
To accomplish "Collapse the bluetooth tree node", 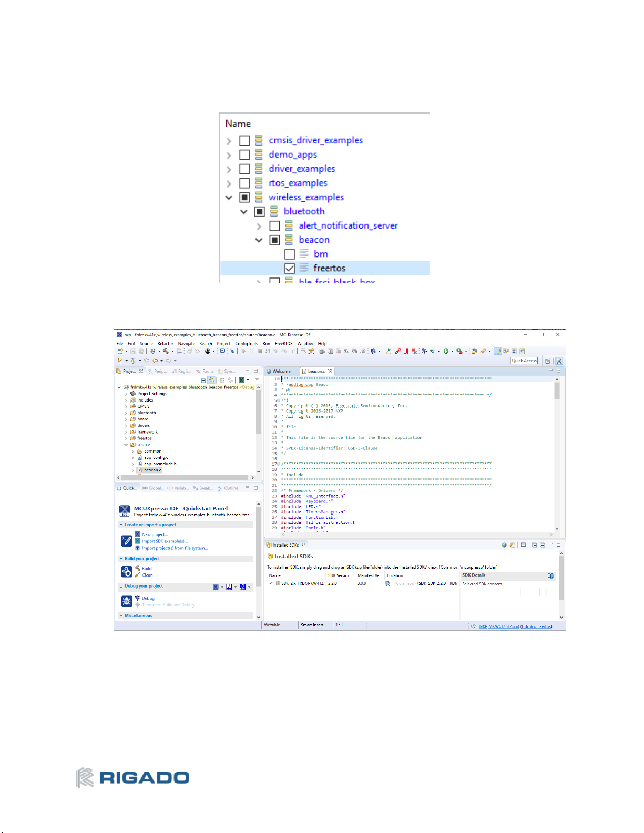I will (244, 212).
